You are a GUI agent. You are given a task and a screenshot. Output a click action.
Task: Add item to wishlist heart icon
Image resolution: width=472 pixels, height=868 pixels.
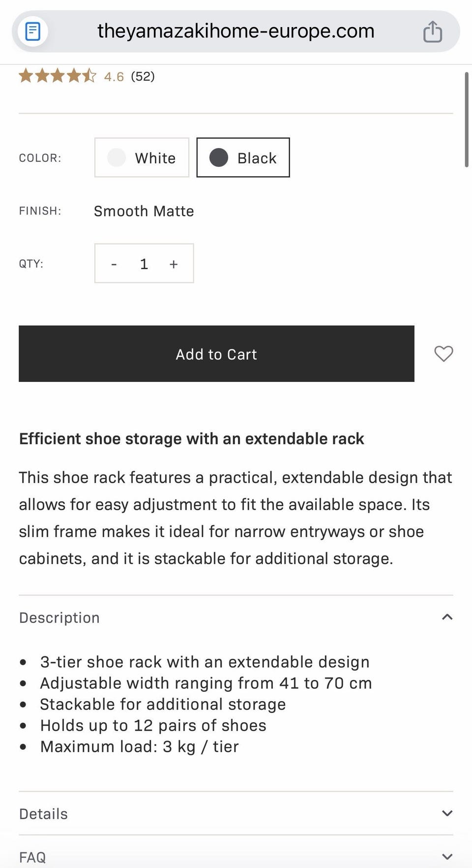(x=443, y=354)
